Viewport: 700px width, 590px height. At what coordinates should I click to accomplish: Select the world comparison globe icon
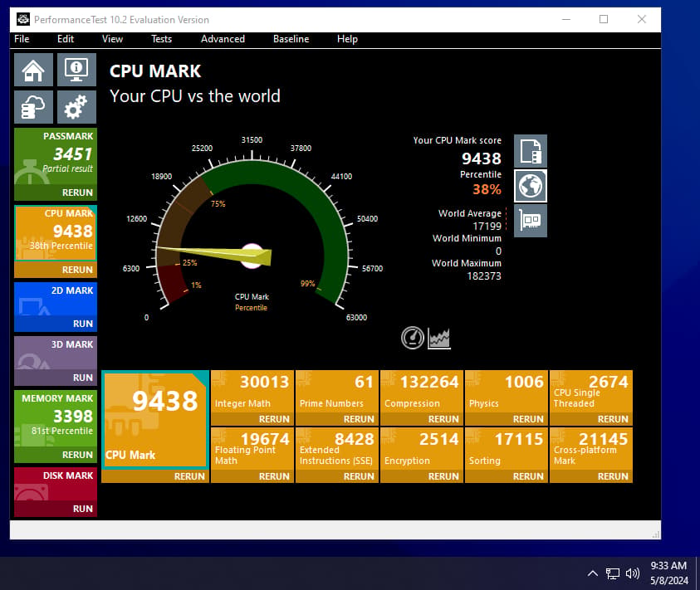(x=531, y=186)
